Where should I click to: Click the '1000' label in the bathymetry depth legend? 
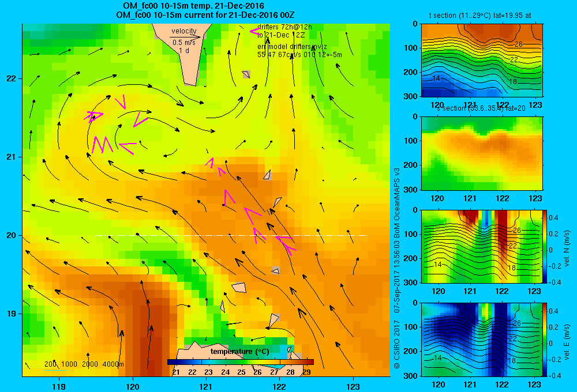click(x=69, y=364)
